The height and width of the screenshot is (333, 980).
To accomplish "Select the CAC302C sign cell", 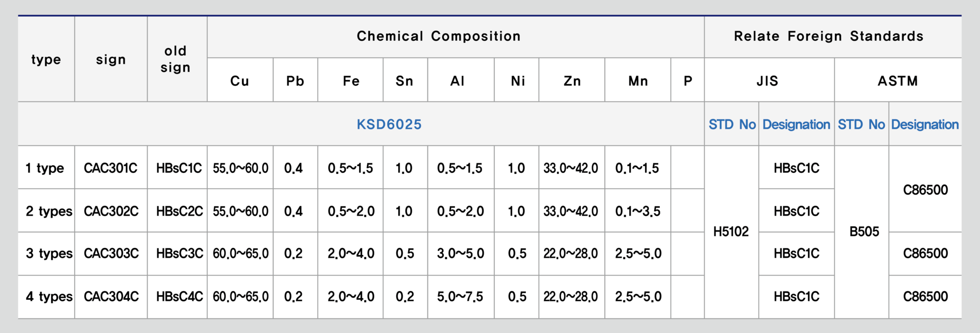I will tap(111, 211).
